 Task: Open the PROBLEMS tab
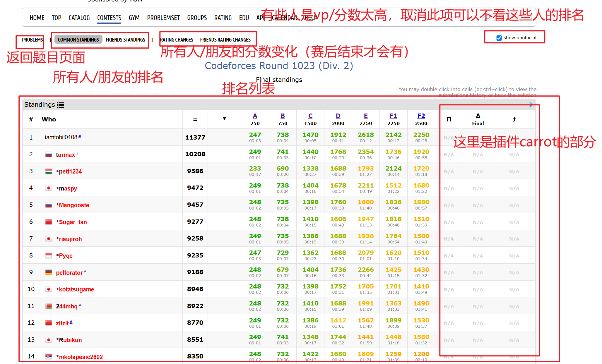pyautogui.click(x=32, y=40)
